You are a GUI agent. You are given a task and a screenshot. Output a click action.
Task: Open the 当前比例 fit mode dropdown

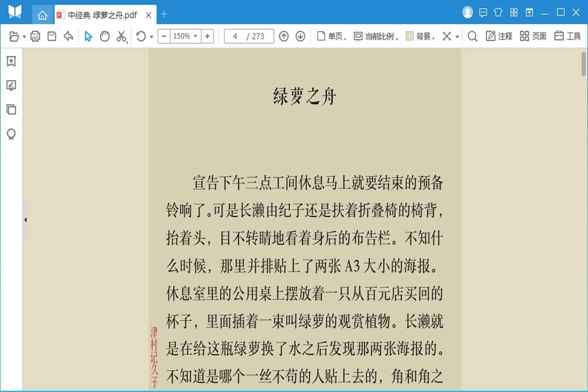pyautogui.click(x=376, y=36)
